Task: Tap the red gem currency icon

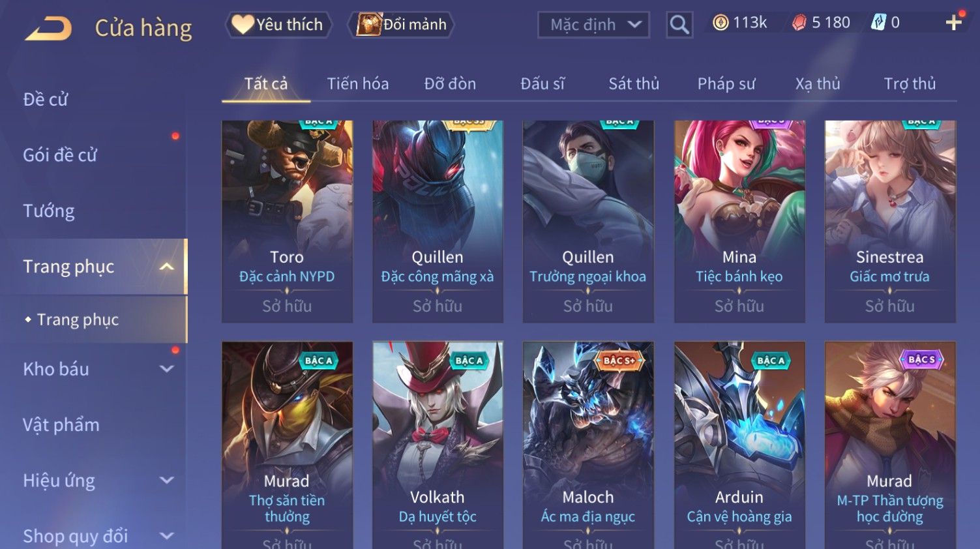Action: coord(799,23)
